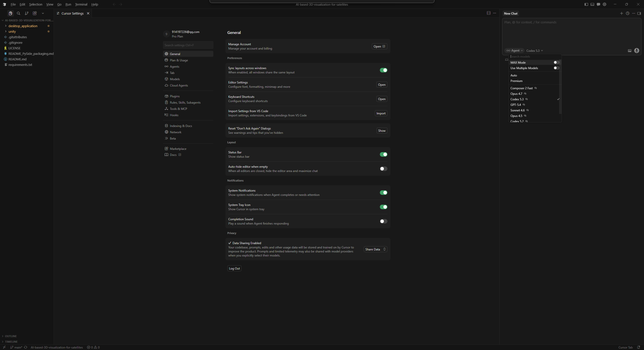
Task: Split the editor layout icon
Action: tap(489, 13)
